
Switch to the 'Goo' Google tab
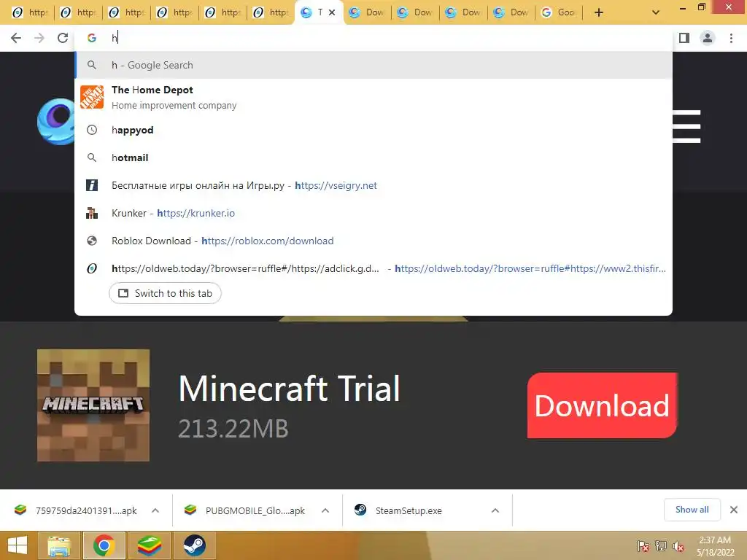coord(560,12)
